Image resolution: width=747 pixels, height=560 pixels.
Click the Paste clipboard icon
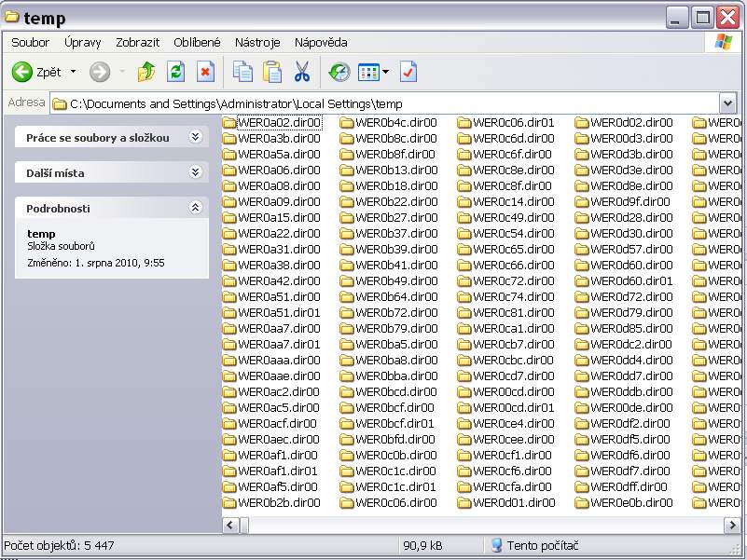[x=272, y=72]
